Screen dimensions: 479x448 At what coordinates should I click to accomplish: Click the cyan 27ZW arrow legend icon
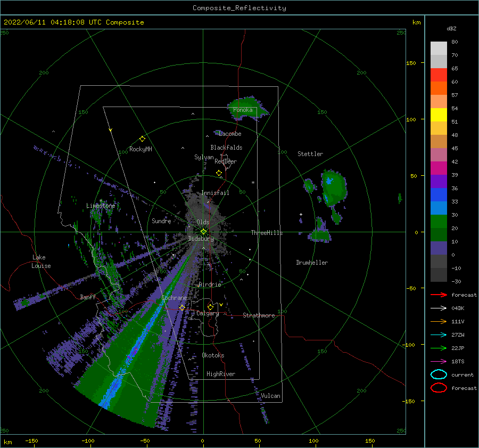click(439, 335)
